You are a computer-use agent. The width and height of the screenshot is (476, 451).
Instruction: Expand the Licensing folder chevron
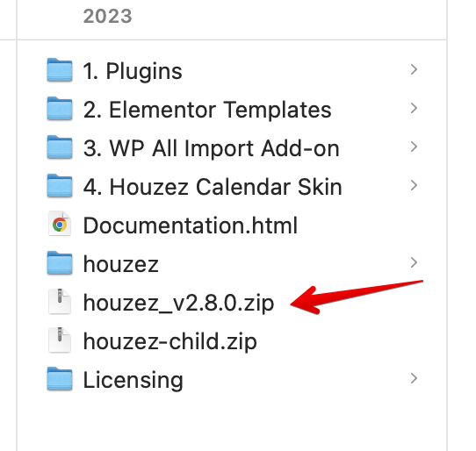[x=414, y=378]
